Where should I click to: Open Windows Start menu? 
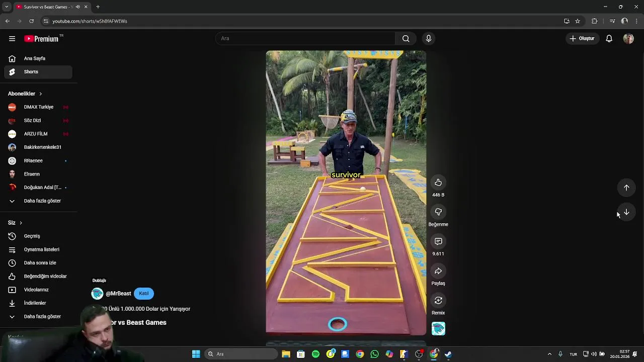click(196, 354)
